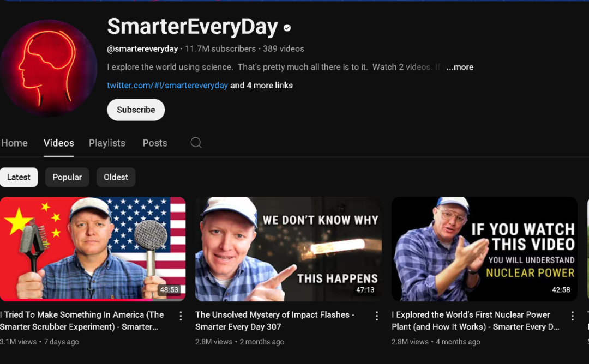The image size is (589, 364).
Task: Click the @smartereveryday channel handle
Action: coord(142,49)
